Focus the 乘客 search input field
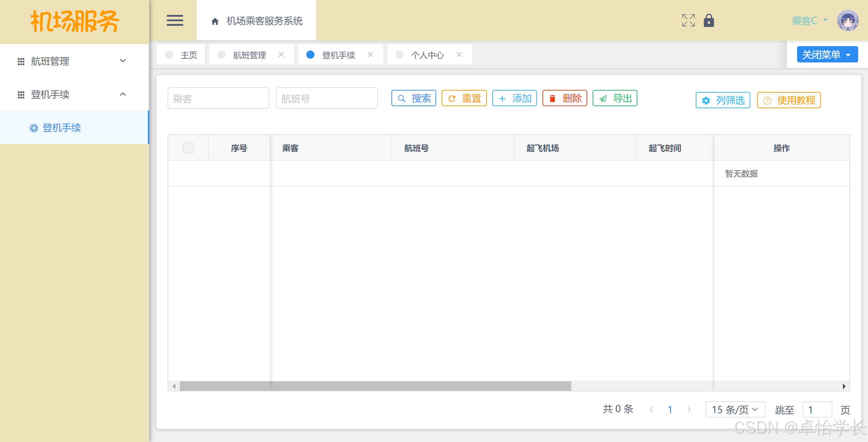Viewport: 868px width, 442px height. point(218,98)
